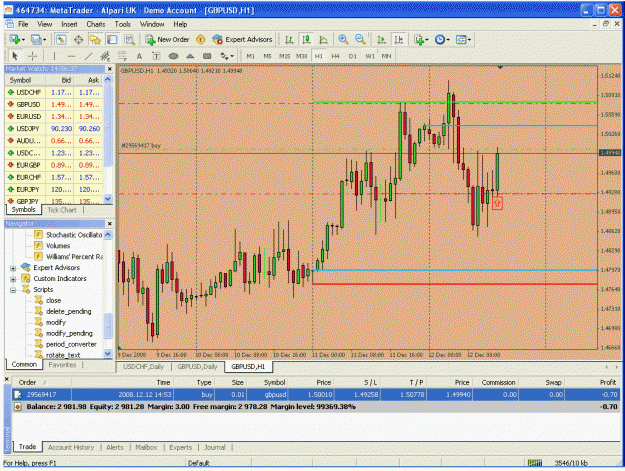Image resolution: width=625 pixels, height=471 pixels.
Task: Select the Rectangle drawing tool
Action: click(x=207, y=56)
